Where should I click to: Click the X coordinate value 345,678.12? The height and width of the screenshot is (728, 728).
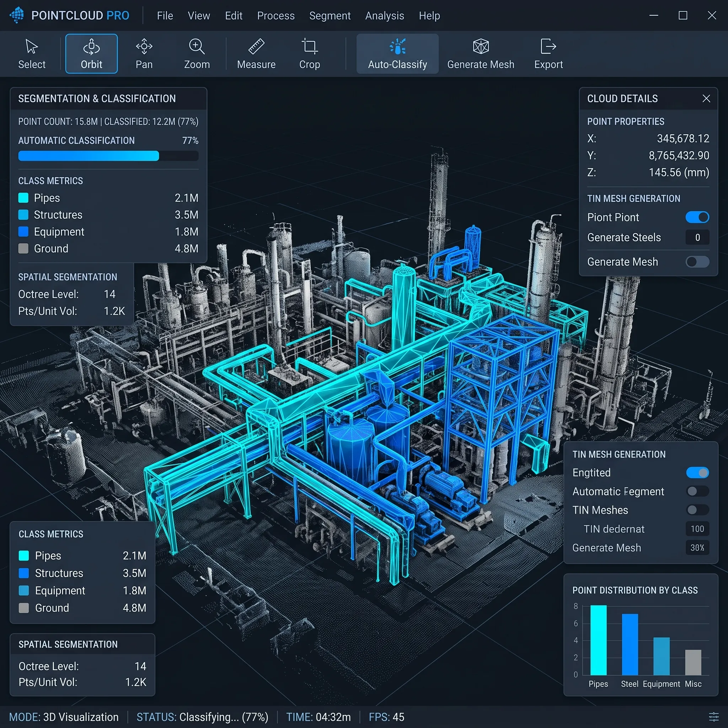tap(683, 139)
